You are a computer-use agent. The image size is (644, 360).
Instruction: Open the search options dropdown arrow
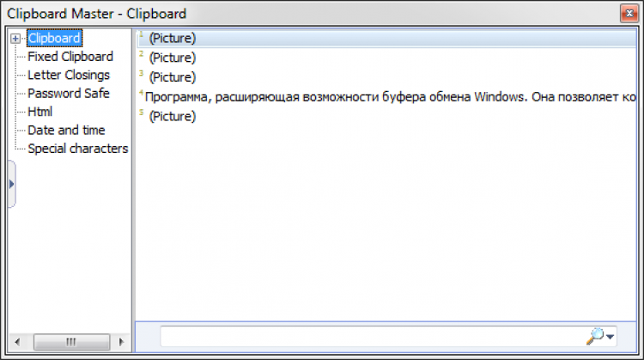611,338
